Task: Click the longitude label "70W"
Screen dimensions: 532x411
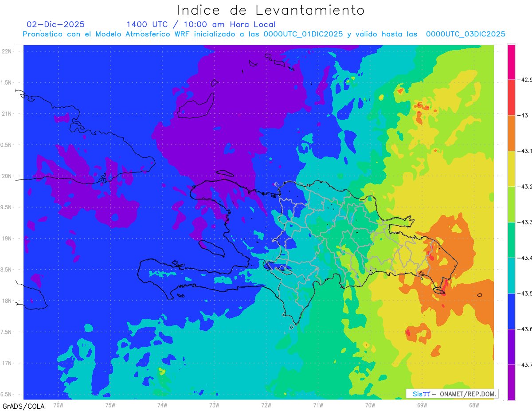Action: click(x=370, y=405)
